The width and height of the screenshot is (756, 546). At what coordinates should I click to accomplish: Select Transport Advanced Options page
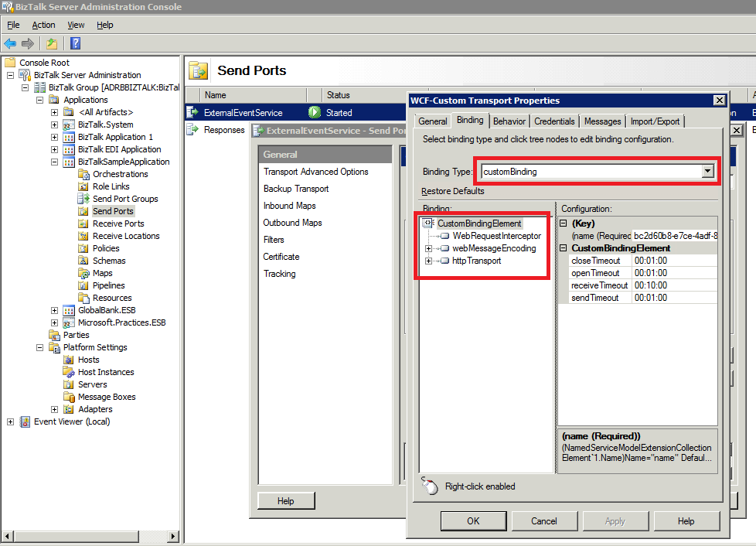point(316,172)
